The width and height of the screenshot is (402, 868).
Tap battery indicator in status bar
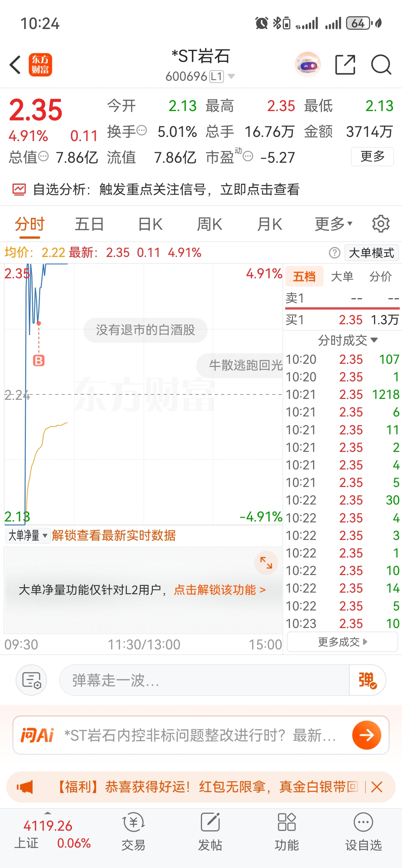click(359, 23)
